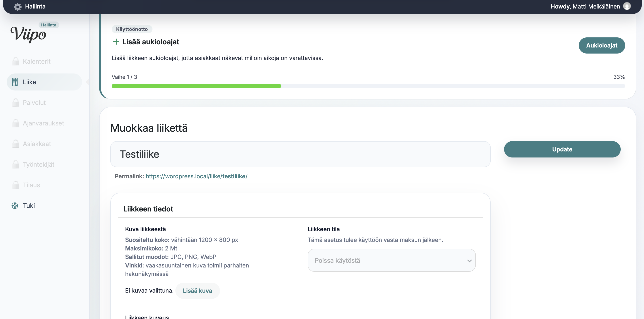The height and width of the screenshot is (319, 644).
Task: Click the Maksimikoko: 2 Mt text
Action: click(x=151, y=248)
